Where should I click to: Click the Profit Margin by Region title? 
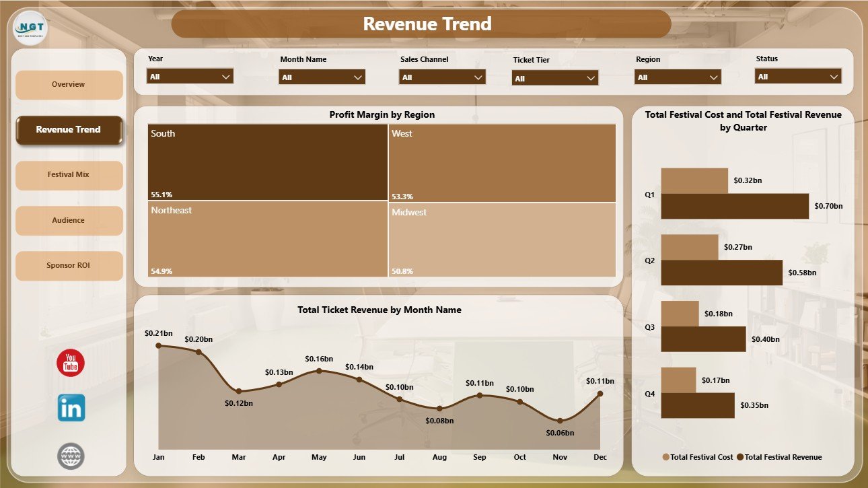382,115
